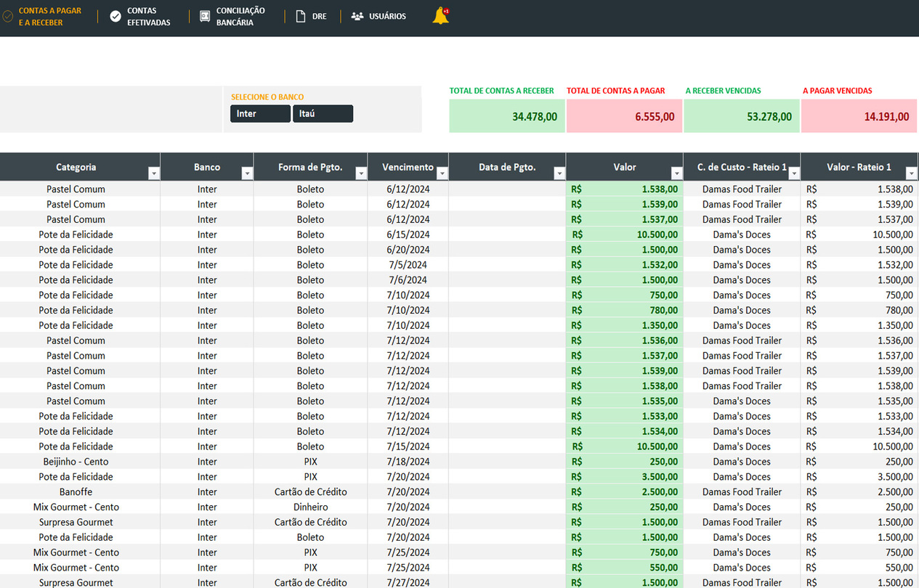Viewport: 919px width, 588px height.
Task: Select the Beijinho - Cento category cell
Action: pyautogui.click(x=76, y=462)
